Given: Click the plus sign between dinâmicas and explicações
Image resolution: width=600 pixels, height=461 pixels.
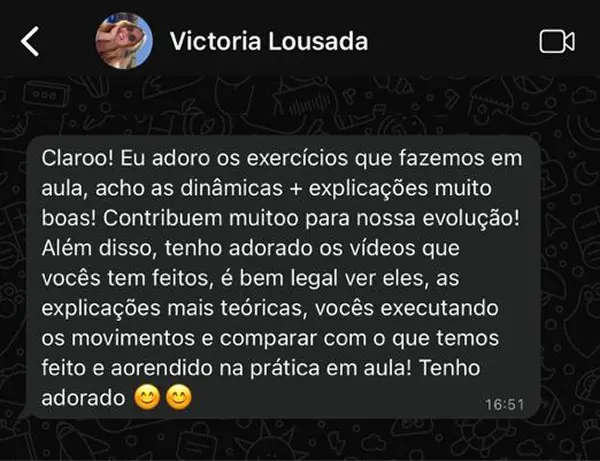Looking at the screenshot, I should pos(295,189).
